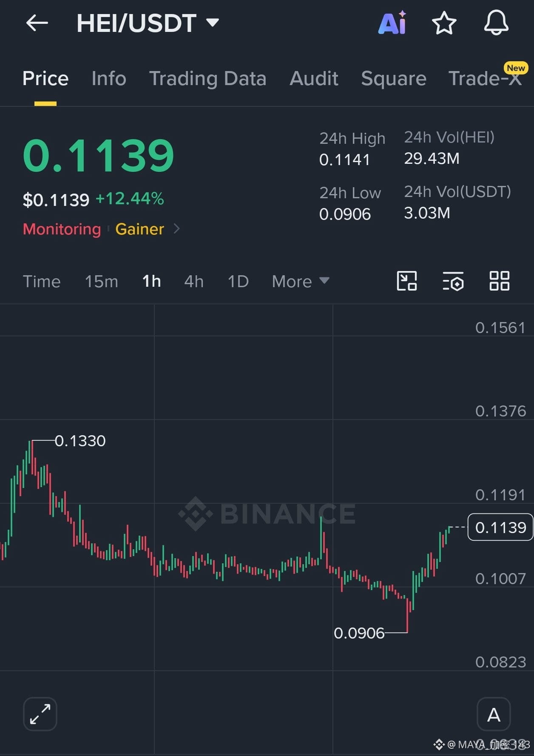
Task: Open chart picture-in-picture window icon
Action: (406, 281)
